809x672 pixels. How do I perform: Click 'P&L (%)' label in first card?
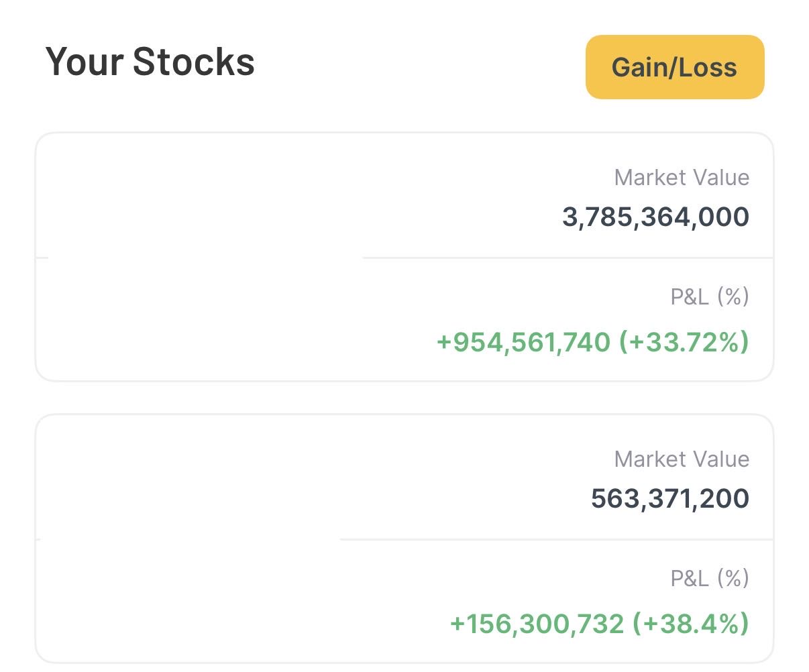tap(710, 296)
